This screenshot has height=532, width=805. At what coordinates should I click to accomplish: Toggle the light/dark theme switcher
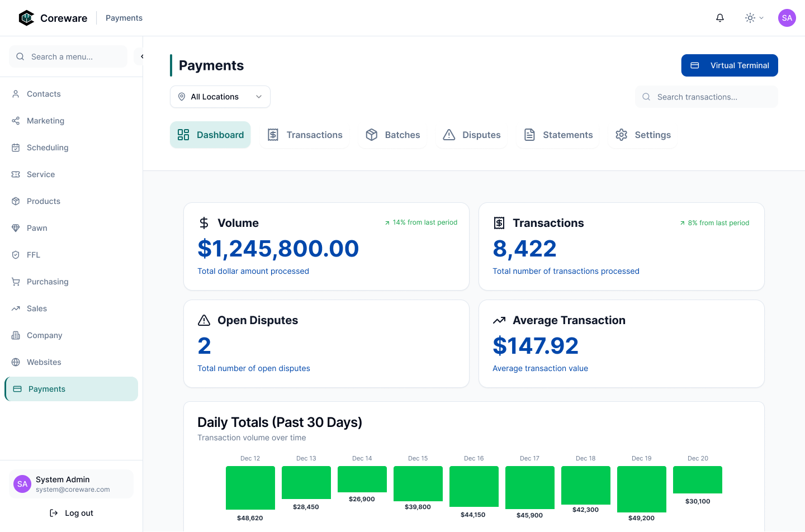[750, 18]
